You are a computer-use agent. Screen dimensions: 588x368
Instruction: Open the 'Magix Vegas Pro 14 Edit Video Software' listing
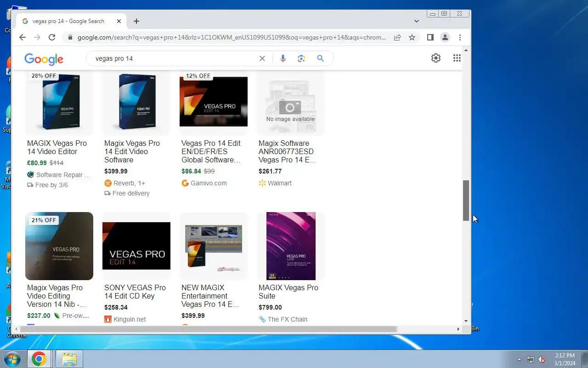(x=132, y=151)
